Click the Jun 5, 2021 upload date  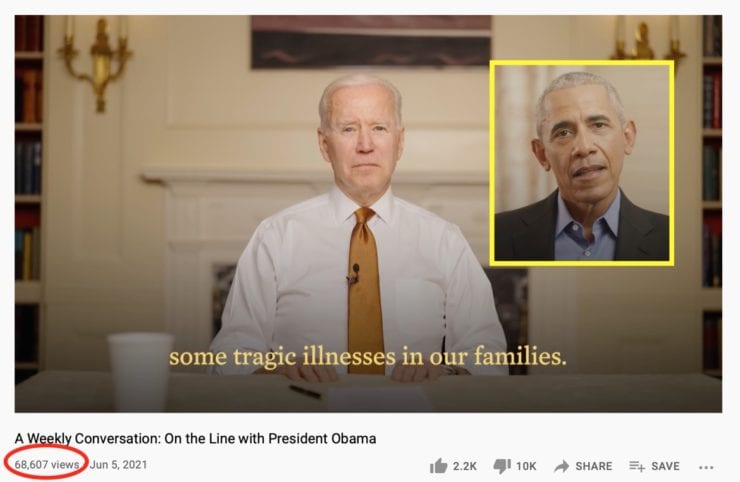tap(118, 465)
